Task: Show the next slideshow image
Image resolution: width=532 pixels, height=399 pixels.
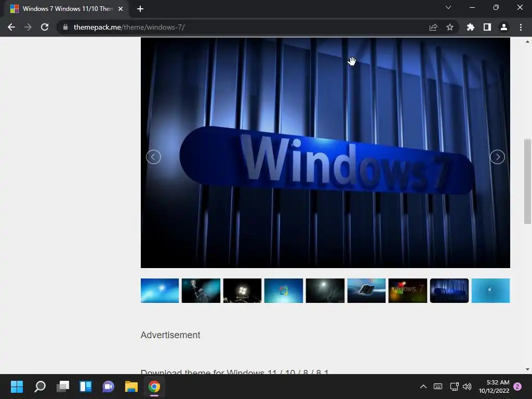Action: [x=497, y=157]
